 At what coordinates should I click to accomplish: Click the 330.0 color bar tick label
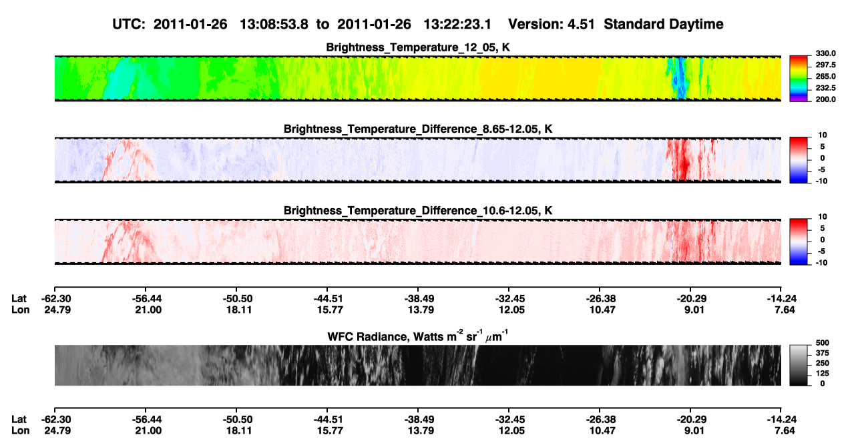click(x=824, y=53)
